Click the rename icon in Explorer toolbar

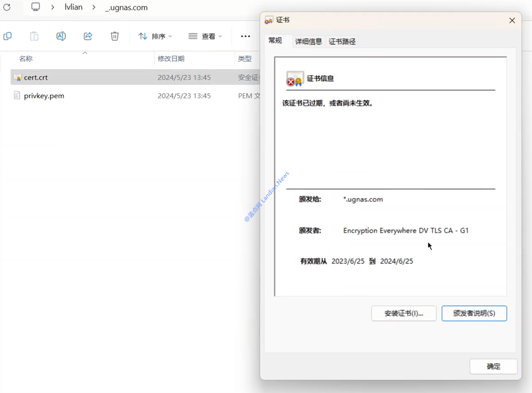(61, 36)
